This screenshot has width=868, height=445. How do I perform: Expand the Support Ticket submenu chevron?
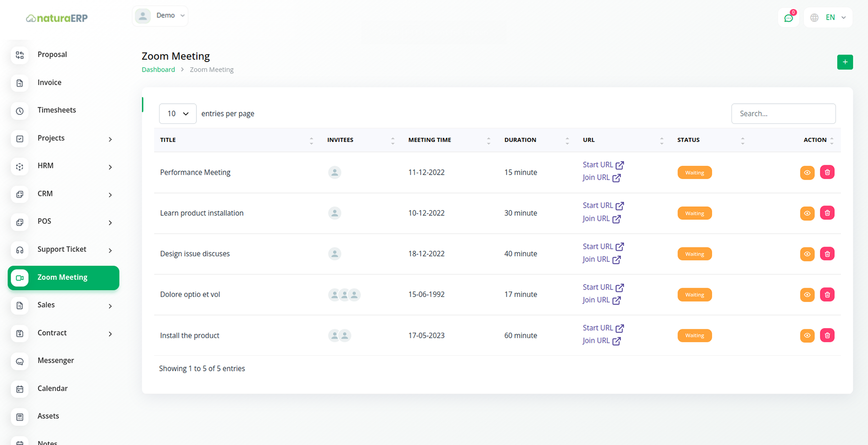(110, 250)
